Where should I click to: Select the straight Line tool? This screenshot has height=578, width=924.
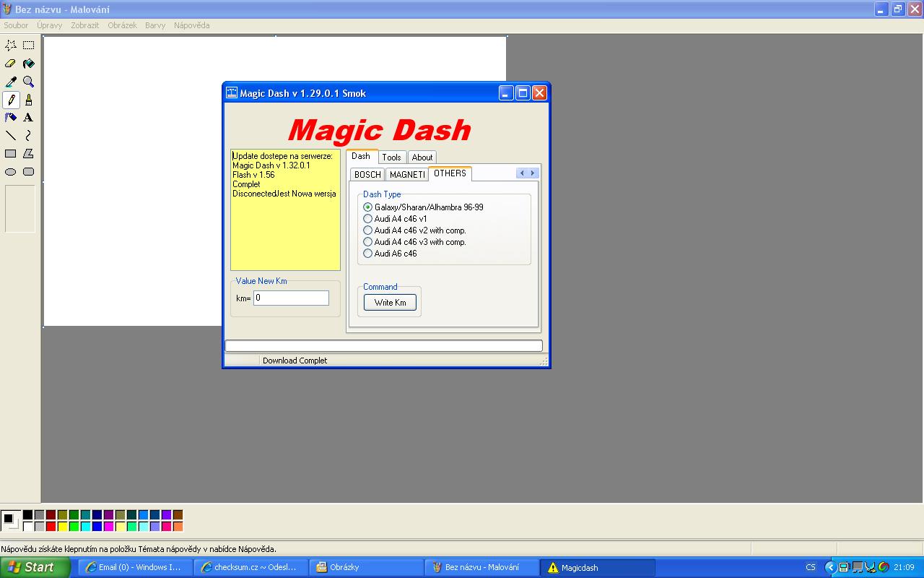pyautogui.click(x=11, y=135)
